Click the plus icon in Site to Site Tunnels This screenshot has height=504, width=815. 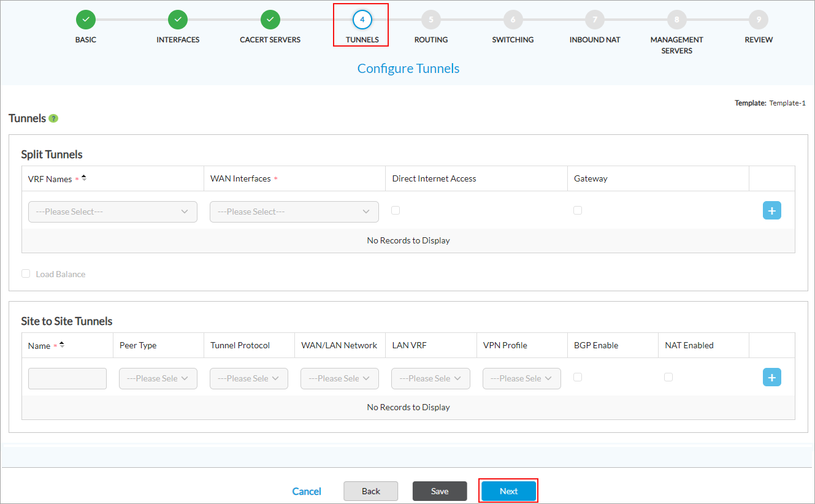point(771,377)
